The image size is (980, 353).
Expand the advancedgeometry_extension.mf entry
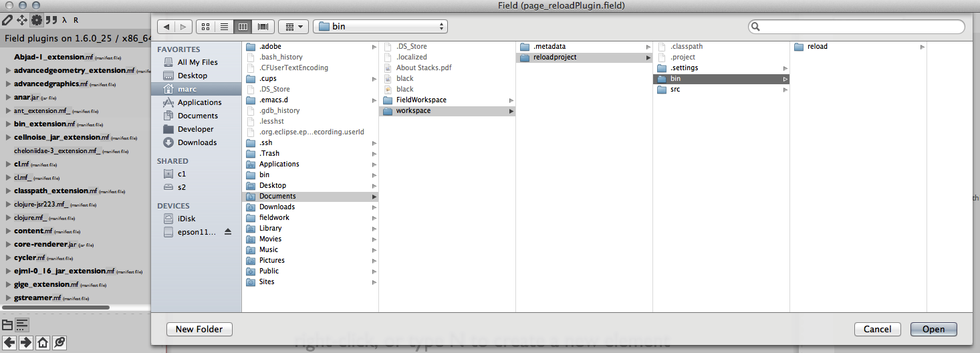[x=8, y=70]
